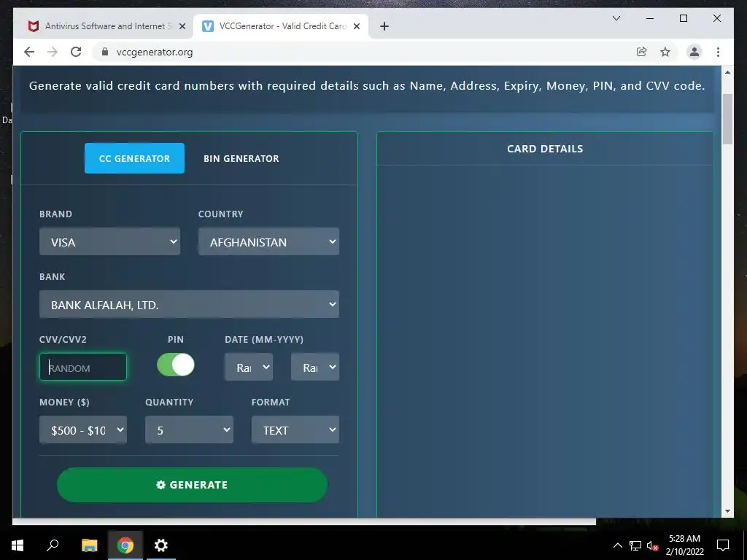Click the muted volume tray icon
The height and width of the screenshot is (560, 747).
click(x=652, y=545)
